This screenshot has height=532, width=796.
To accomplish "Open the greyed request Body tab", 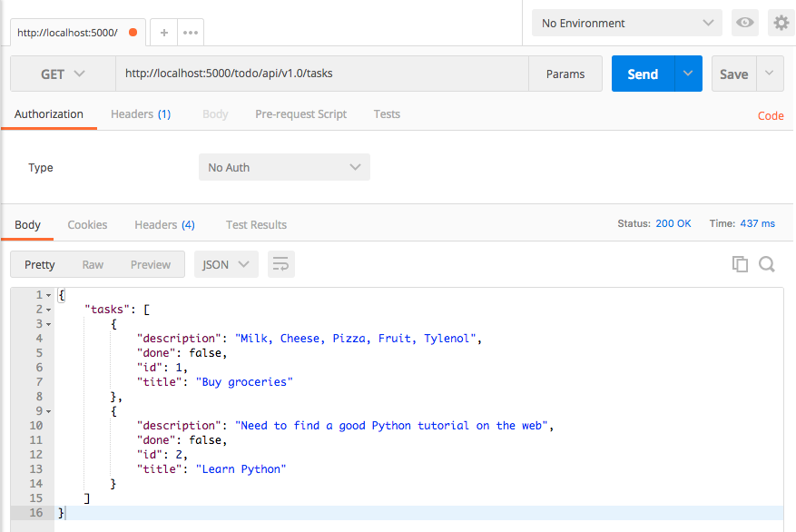I will 215,114.
